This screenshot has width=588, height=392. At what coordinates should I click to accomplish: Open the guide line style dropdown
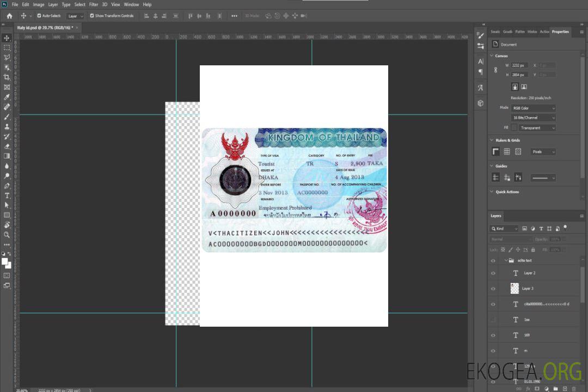coord(543,178)
